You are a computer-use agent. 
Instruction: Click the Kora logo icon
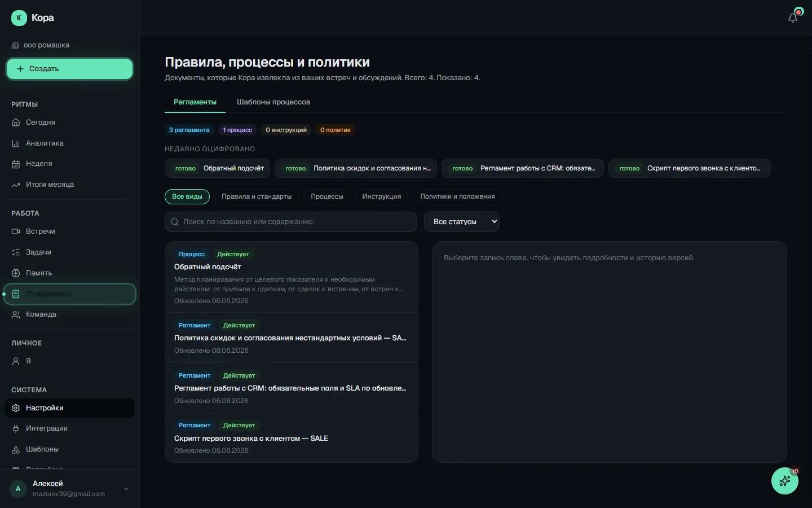point(19,18)
